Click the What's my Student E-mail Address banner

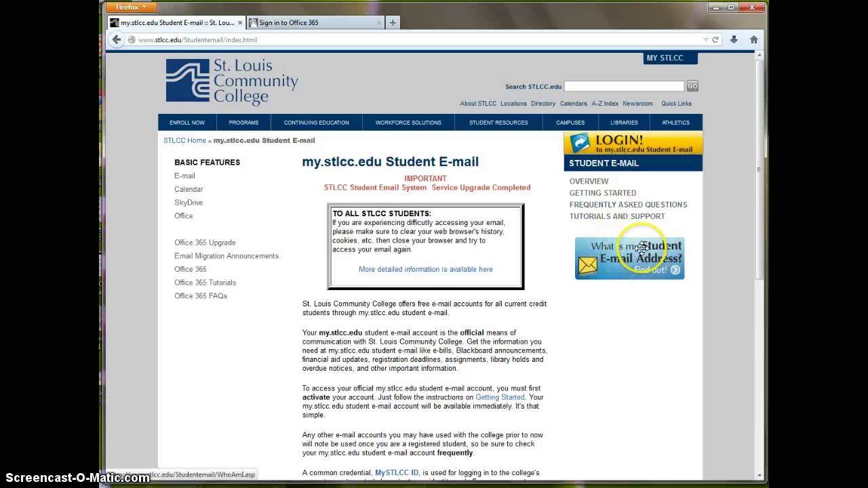point(629,258)
